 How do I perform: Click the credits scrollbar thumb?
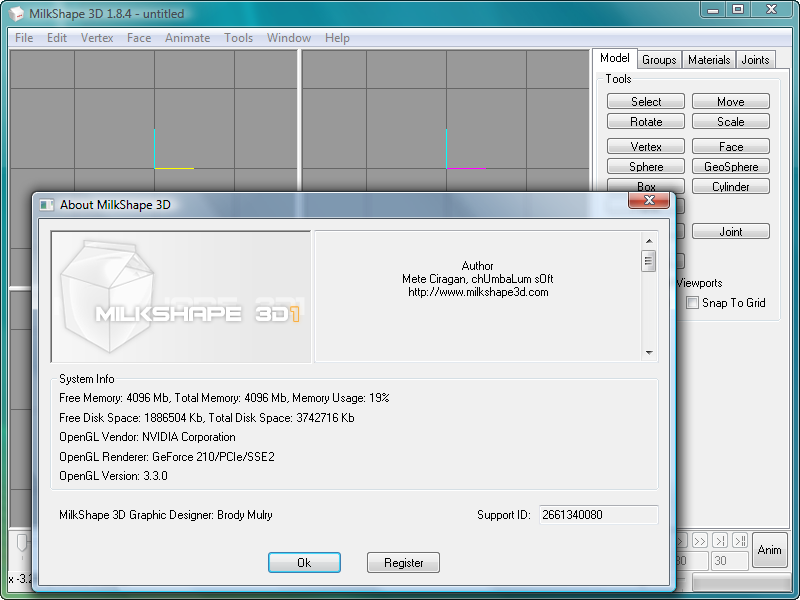tap(649, 261)
